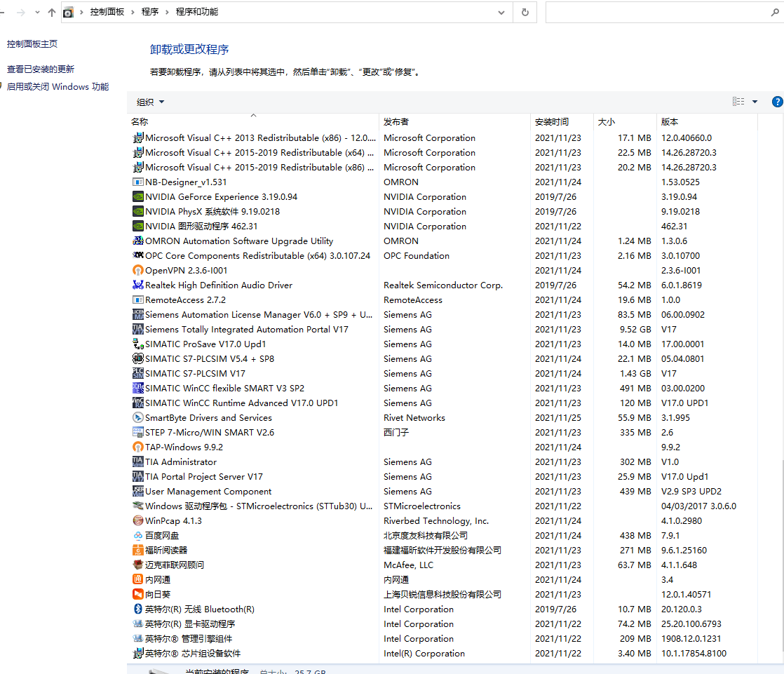
Task: Click the SIMATIC WinCC flexible SMART icon
Action: click(x=138, y=389)
